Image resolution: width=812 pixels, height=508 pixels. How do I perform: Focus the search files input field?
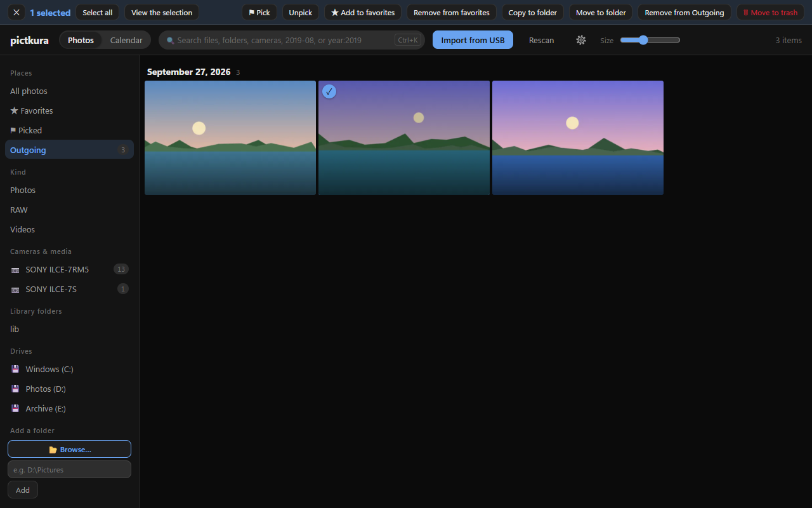(292, 40)
